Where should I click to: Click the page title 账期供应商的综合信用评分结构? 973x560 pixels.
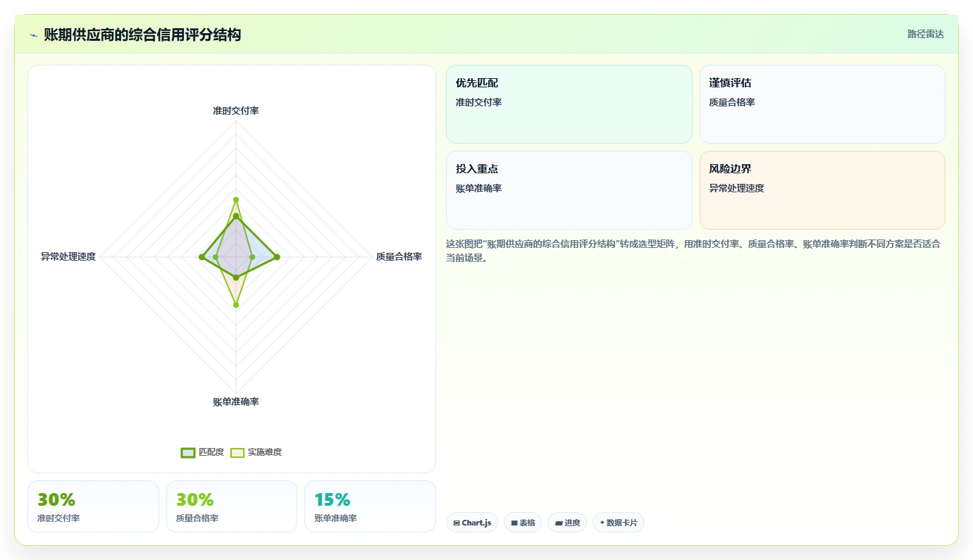142,35
